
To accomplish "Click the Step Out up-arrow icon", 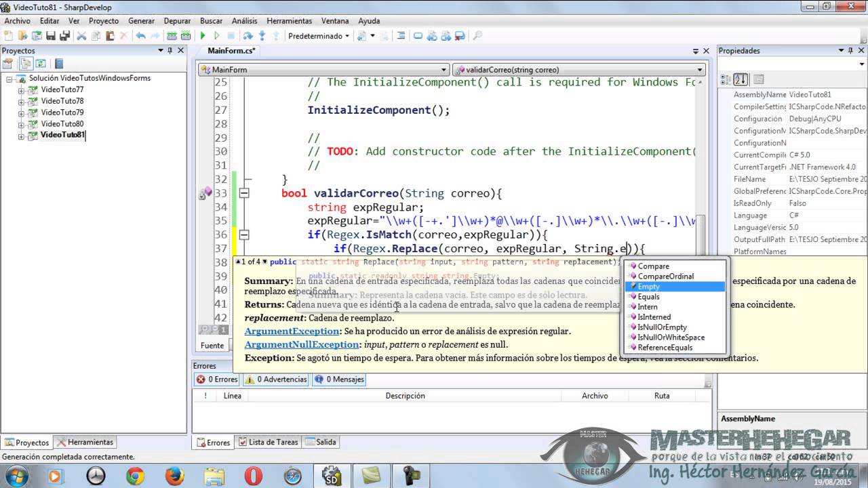I will [275, 36].
